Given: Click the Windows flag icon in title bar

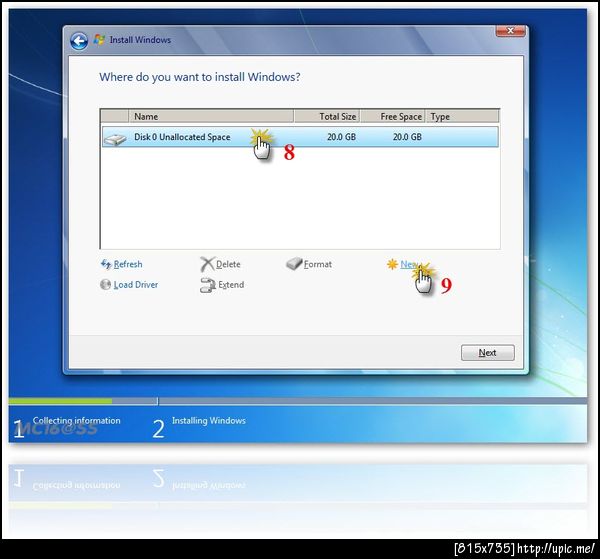Looking at the screenshot, I should pos(99,40).
